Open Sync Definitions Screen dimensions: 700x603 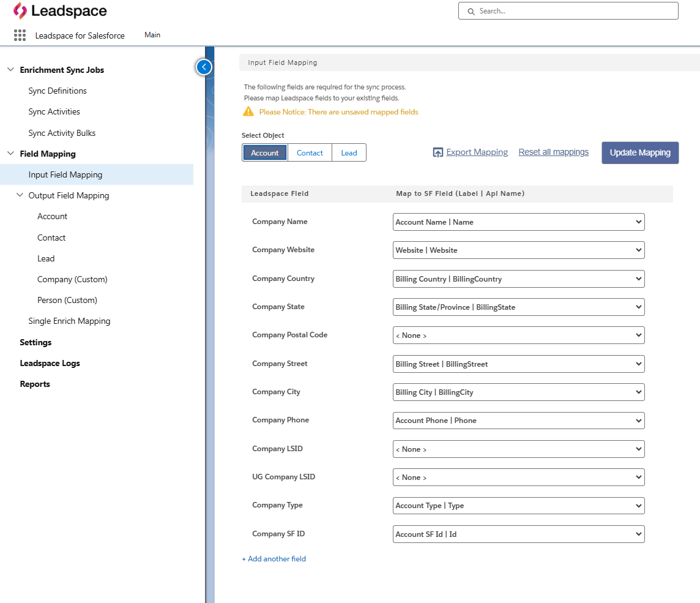(x=58, y=91)
